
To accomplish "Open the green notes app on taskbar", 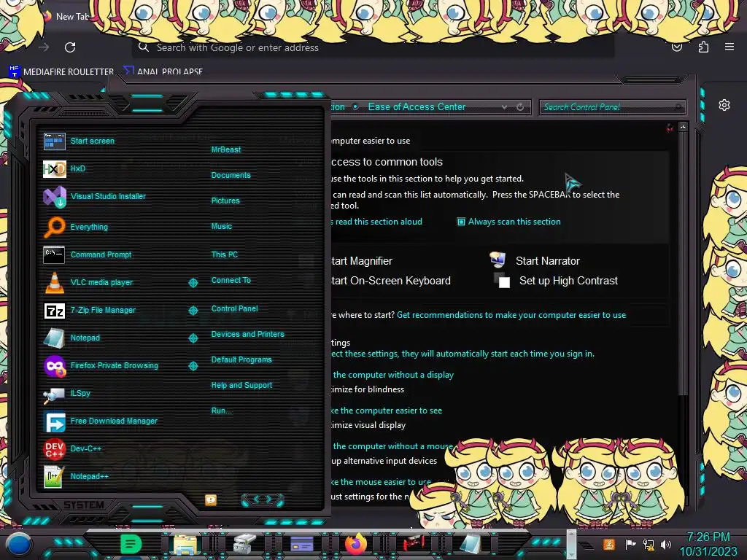I will point(131,544).
